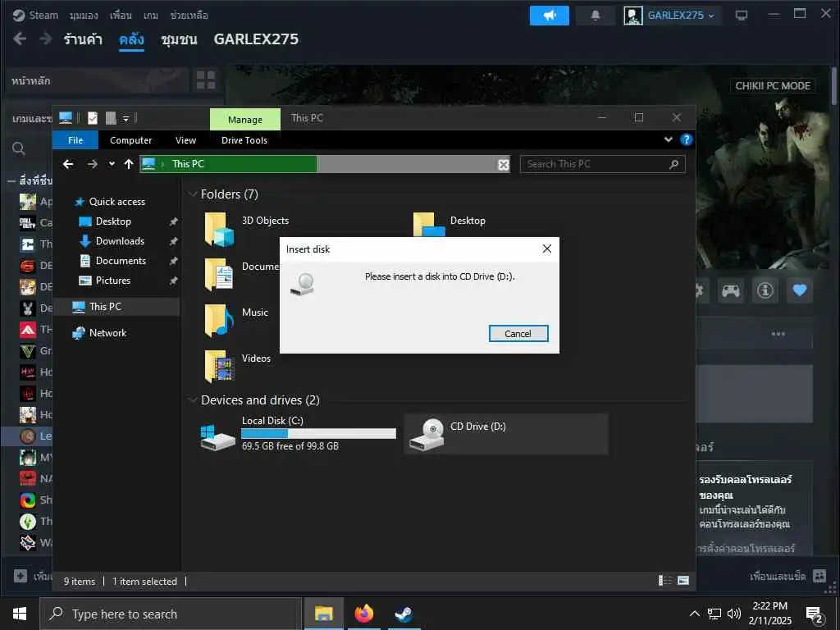Click the Steam announcements megaphone button
The height and width of the screenshot is (630, 840).
(x=549, y=15)
